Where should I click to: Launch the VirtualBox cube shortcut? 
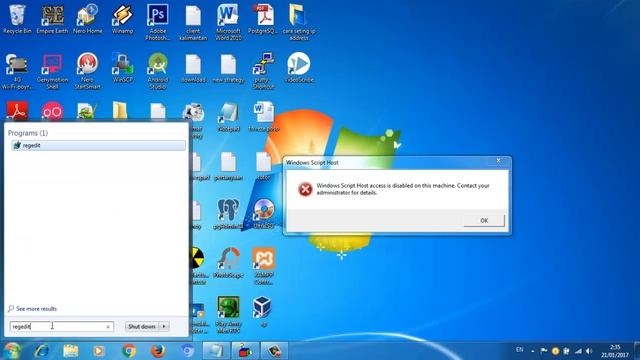(263, 312)
